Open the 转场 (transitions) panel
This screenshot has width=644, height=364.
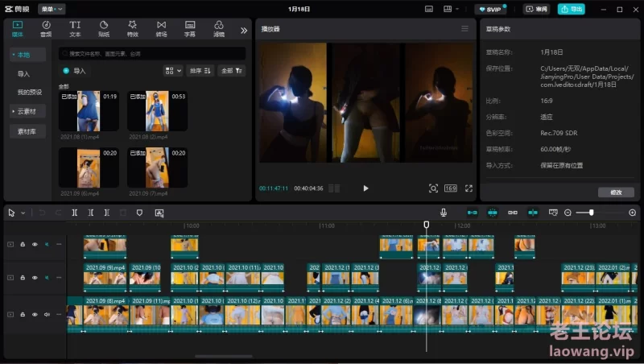(162, 29)
